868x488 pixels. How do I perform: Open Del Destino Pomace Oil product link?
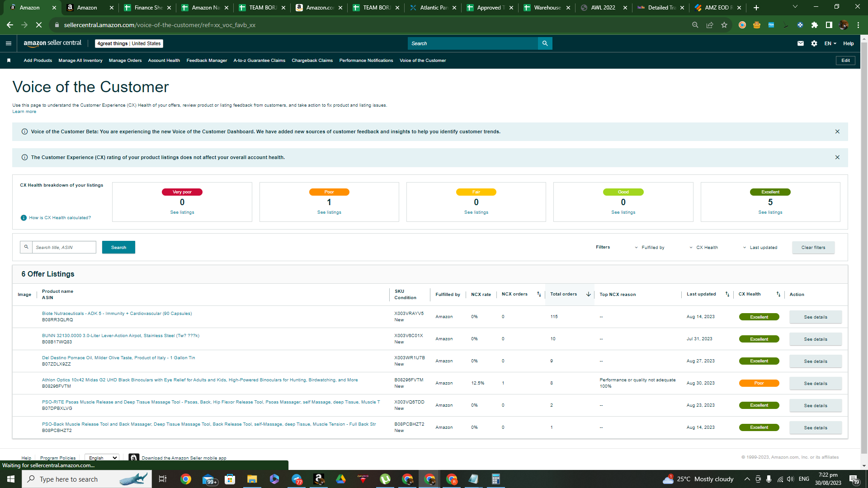point(118,358)
